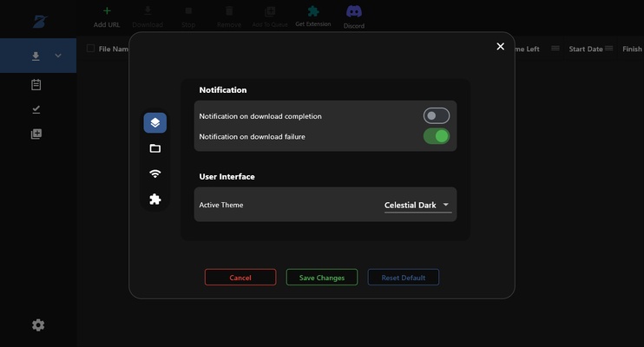644x347 pixels.
Task: Enable notification on download completion
Action: (x=437, y=115)
